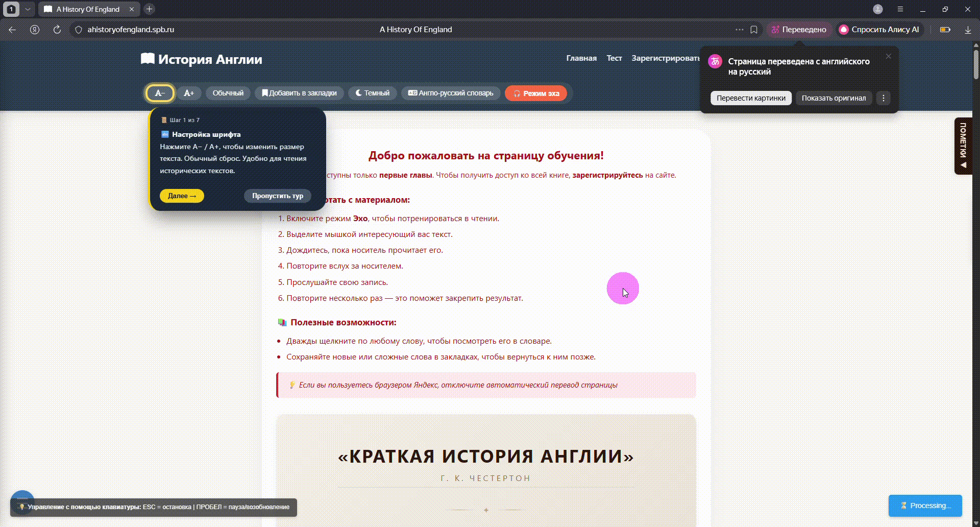The image size is (980, 527).
Task: Open the three-dots page options in the address bar
Action: point(739,30)
